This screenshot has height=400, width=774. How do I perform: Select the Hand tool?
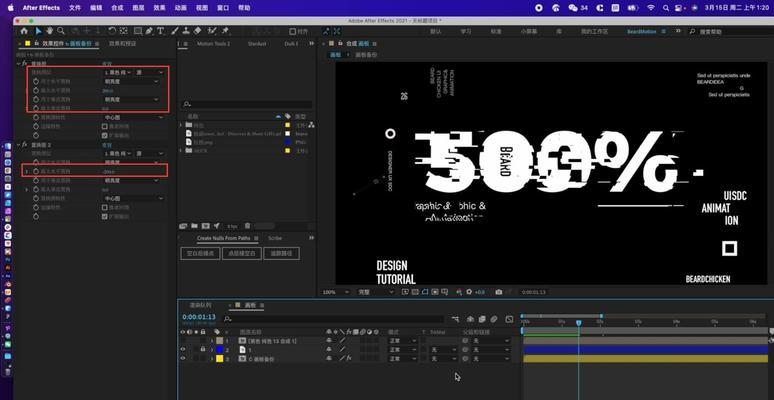(x=50, y=31)
